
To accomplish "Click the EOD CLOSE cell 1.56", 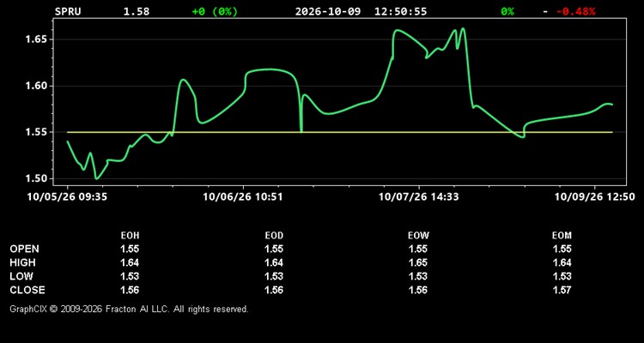I will 274,290.
